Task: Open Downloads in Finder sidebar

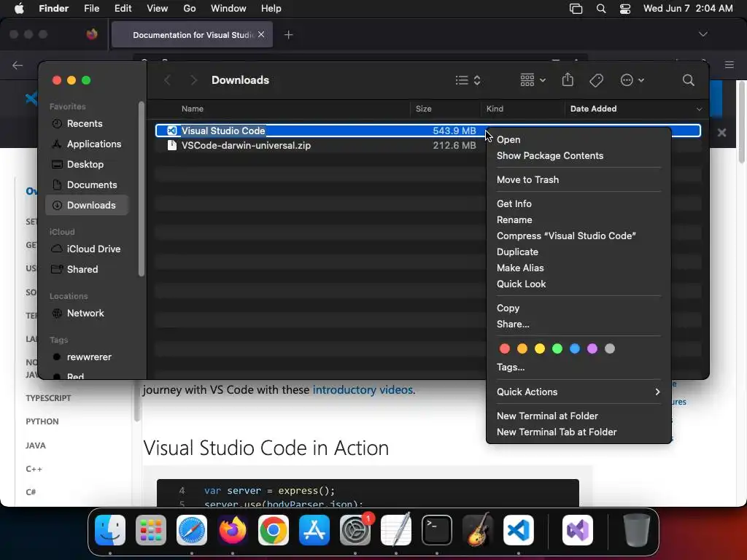Action: [x=87, y=205]
